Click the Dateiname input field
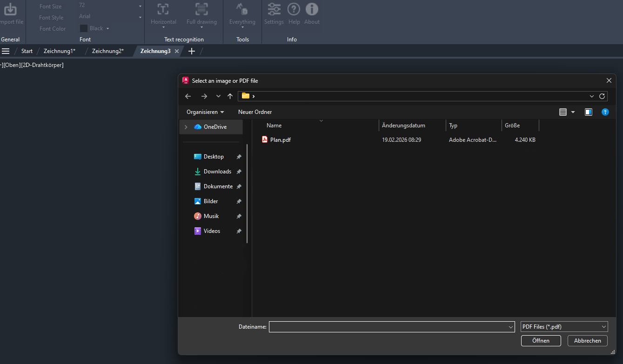The image size is (623, 364). pos(392,327)
